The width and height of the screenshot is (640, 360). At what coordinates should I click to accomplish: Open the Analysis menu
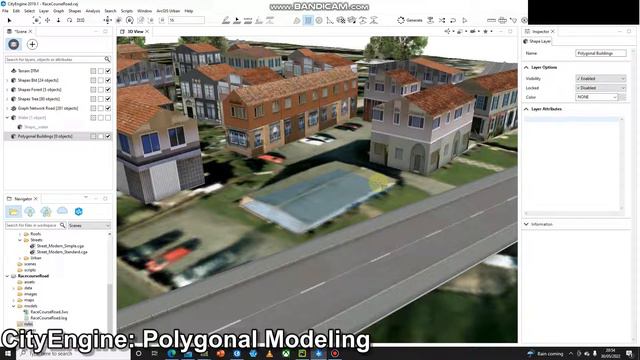(93, 11)
